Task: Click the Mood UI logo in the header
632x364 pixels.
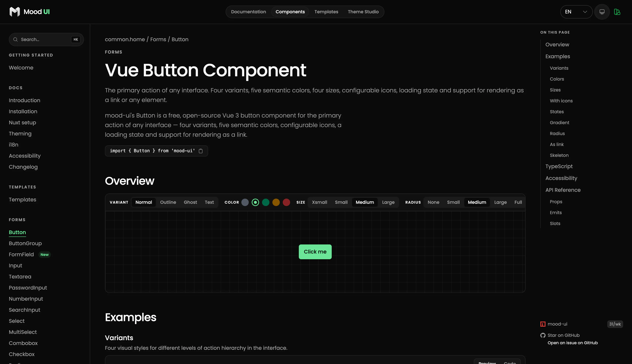Action: point(30,12)
